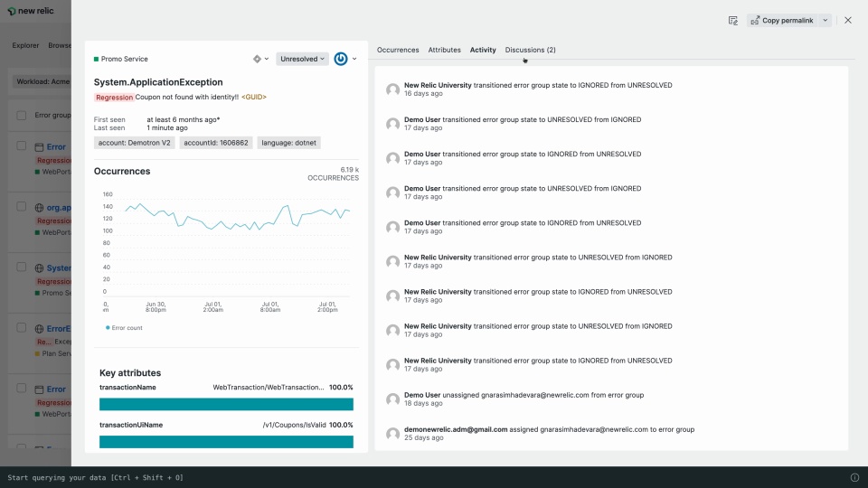
Task: Open the Unresolved status dropdown
Action: [x=302, y=59]
